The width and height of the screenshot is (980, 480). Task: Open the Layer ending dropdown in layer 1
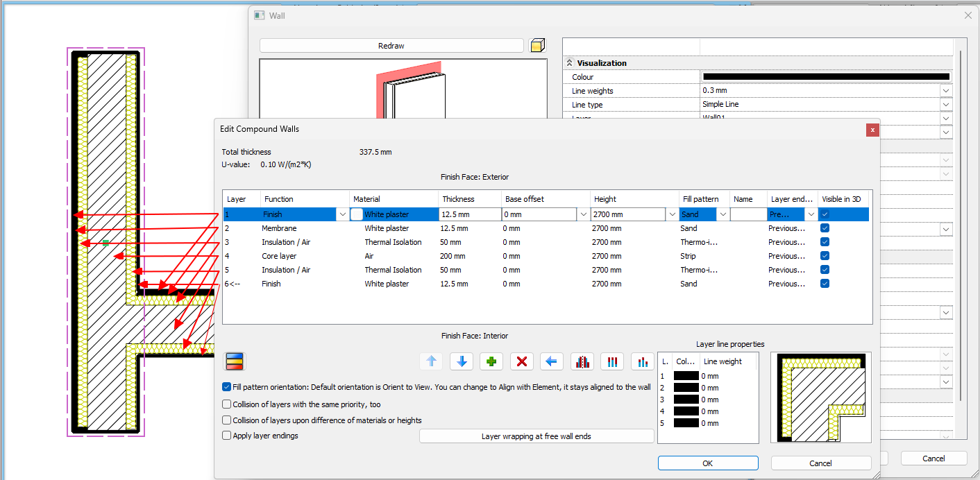(811, 215)
